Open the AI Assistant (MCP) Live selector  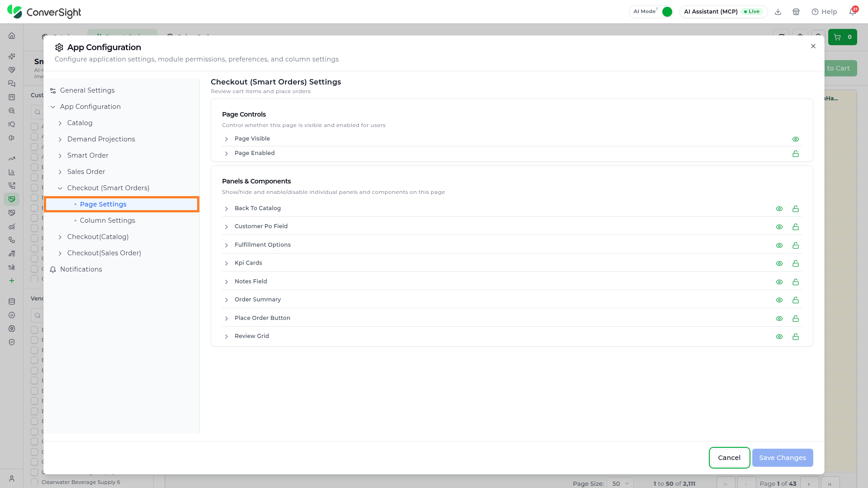[723, 12]
